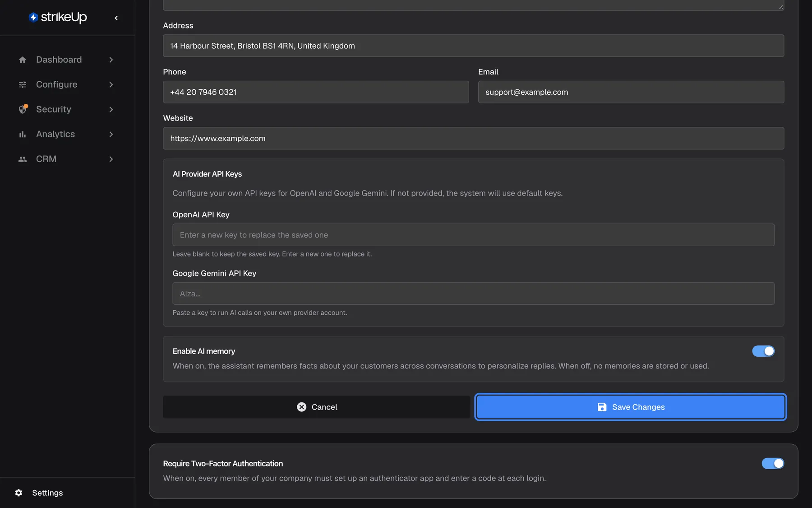Turn off the Enable AI memory switch

click(763, 351)
